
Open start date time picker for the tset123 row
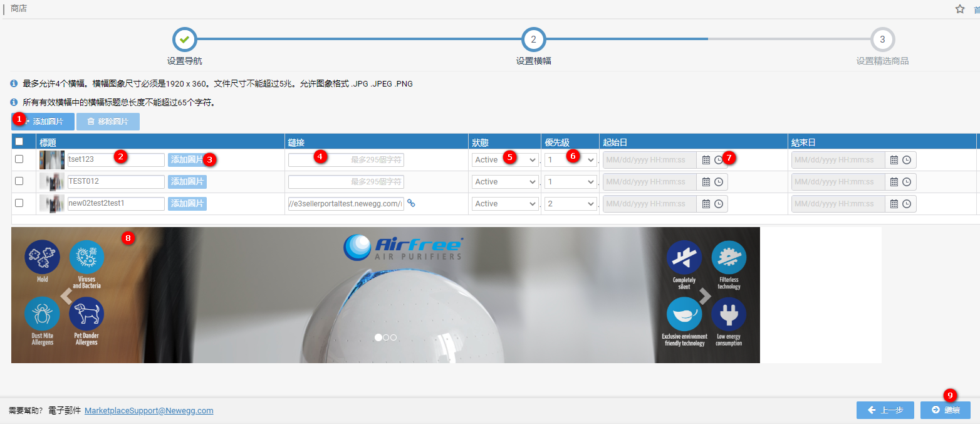pos(719,160)
